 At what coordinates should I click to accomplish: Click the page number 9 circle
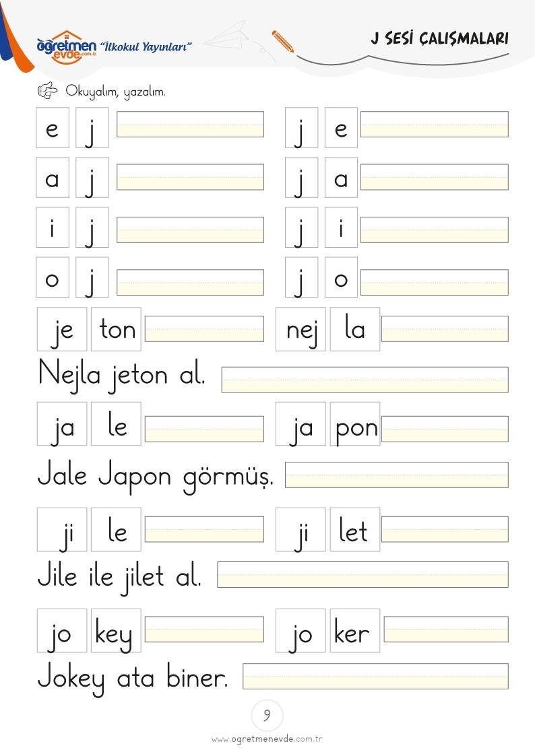point(267,715)
